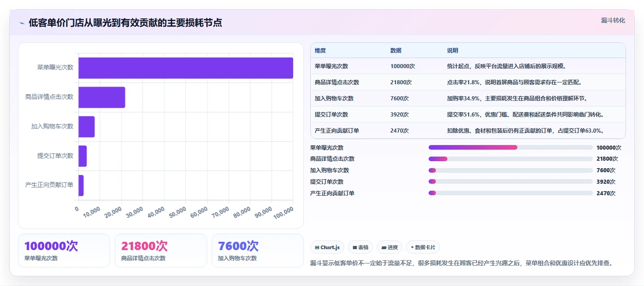Click the 提交订单次数 progress bar
644x286 pixels.
tap(511, 182)
